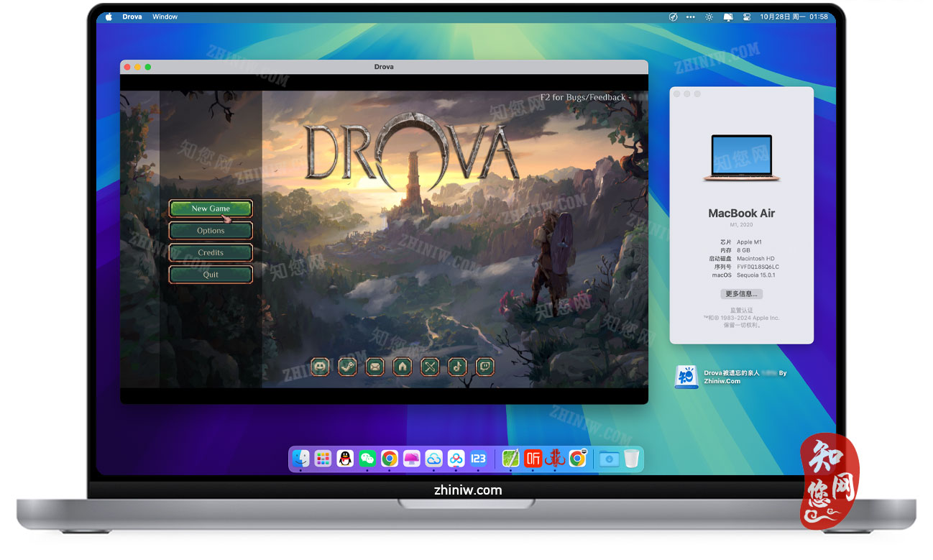Screen dimensions: 933x560
Task: Open the X (Twitter) icon in Drova
Action: pos(430,367)
